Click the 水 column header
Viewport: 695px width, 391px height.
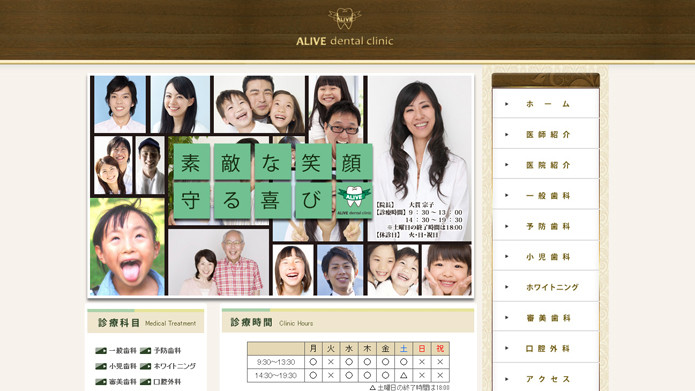coord(349,348)
